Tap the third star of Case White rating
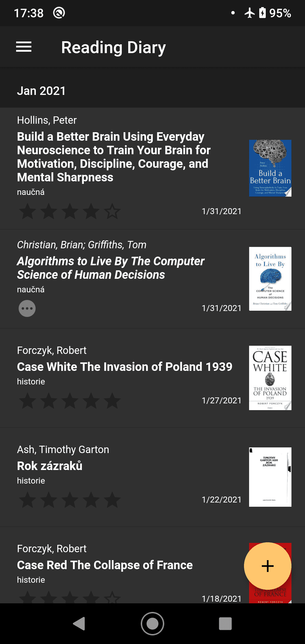Image resolution: width=305 pixels, height=644 pixels. click(x=70, y=401)
